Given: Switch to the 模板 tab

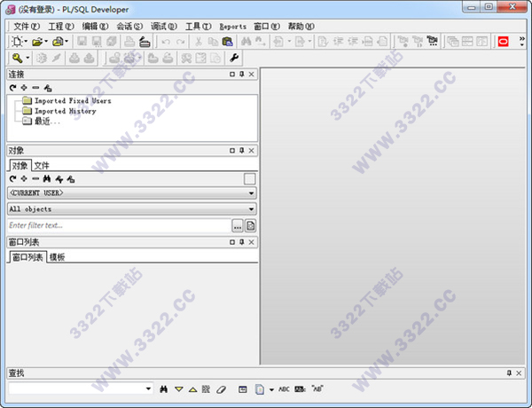Looking at the screenshot, I should point(57,257).
